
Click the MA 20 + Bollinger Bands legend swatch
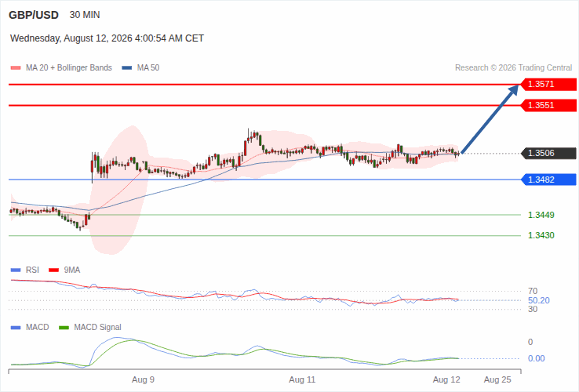(x=16, y=68)
